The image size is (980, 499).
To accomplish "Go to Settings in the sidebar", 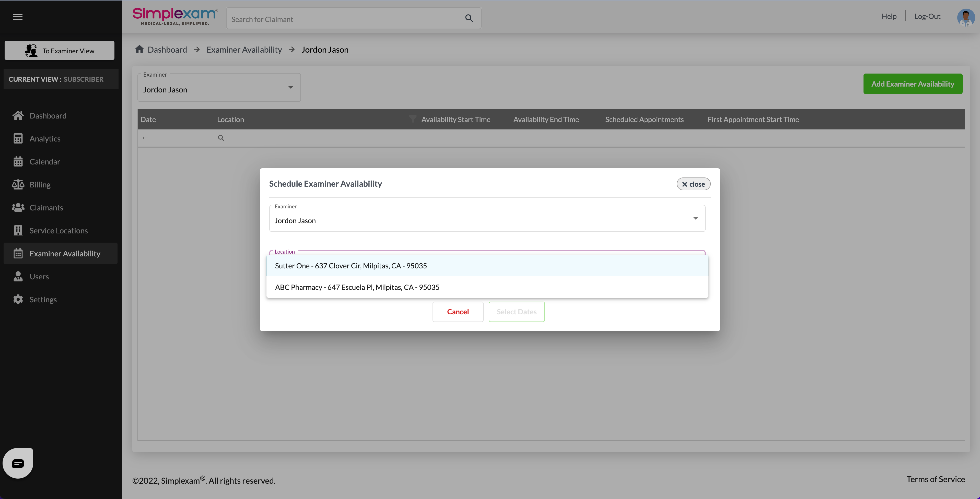I will pos(43,300).
